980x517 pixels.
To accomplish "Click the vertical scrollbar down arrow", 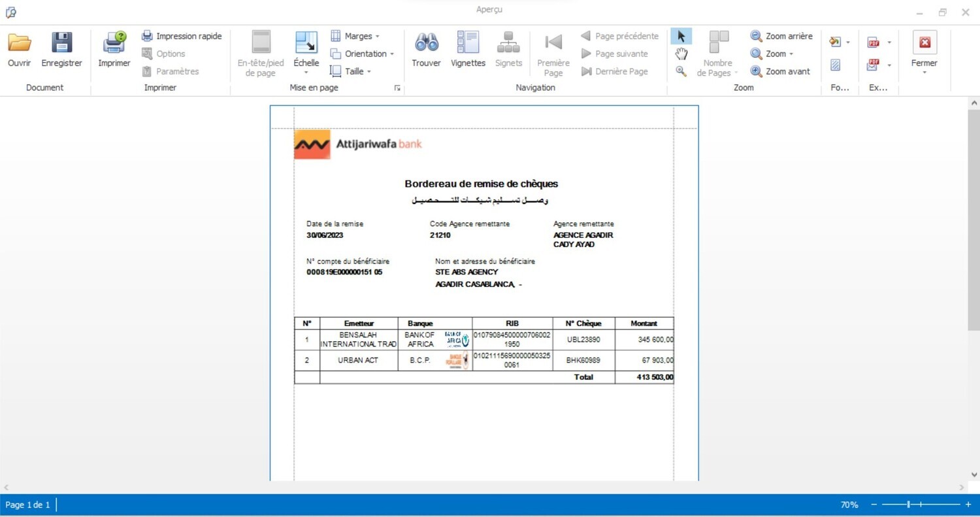I will click(x=973, y=475).
